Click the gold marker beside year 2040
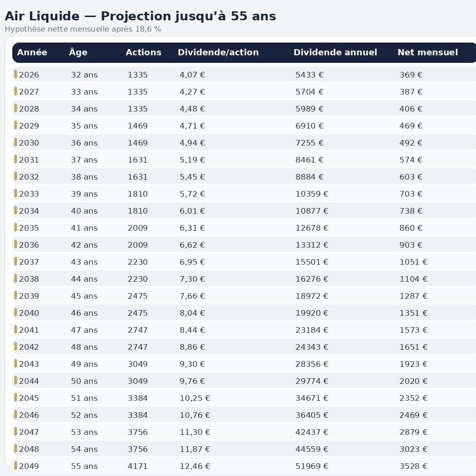The width and height of the screenshot is (476, 476). click(16, 312)
